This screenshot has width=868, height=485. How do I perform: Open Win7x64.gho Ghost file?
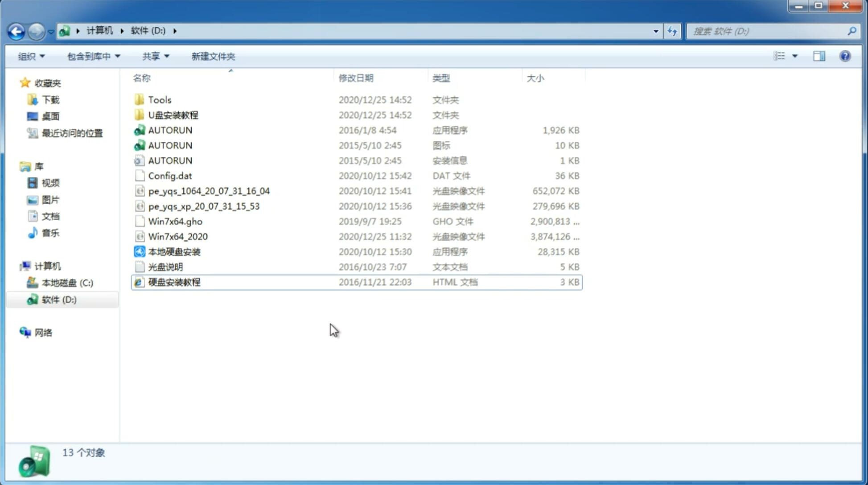tap(175, 221)
